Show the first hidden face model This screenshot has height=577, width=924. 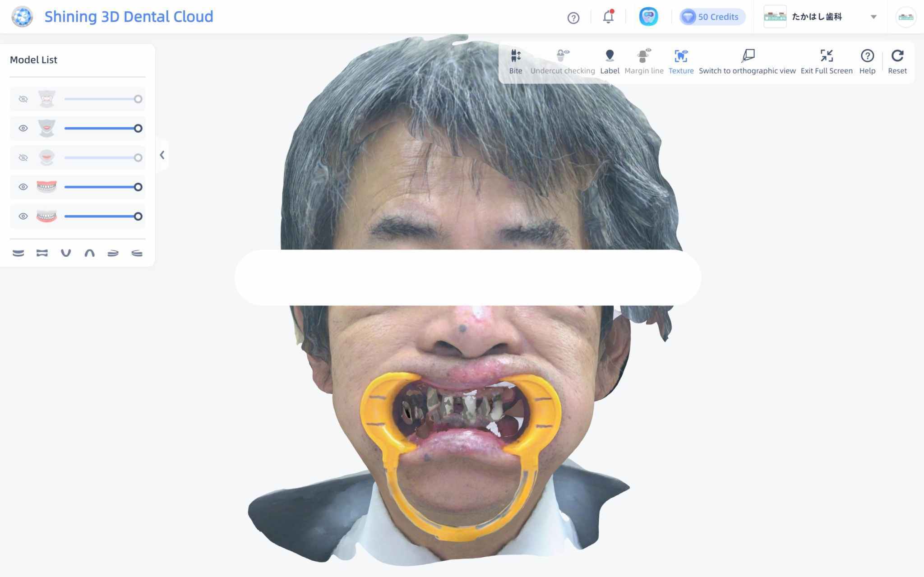(x=23, y=99)
